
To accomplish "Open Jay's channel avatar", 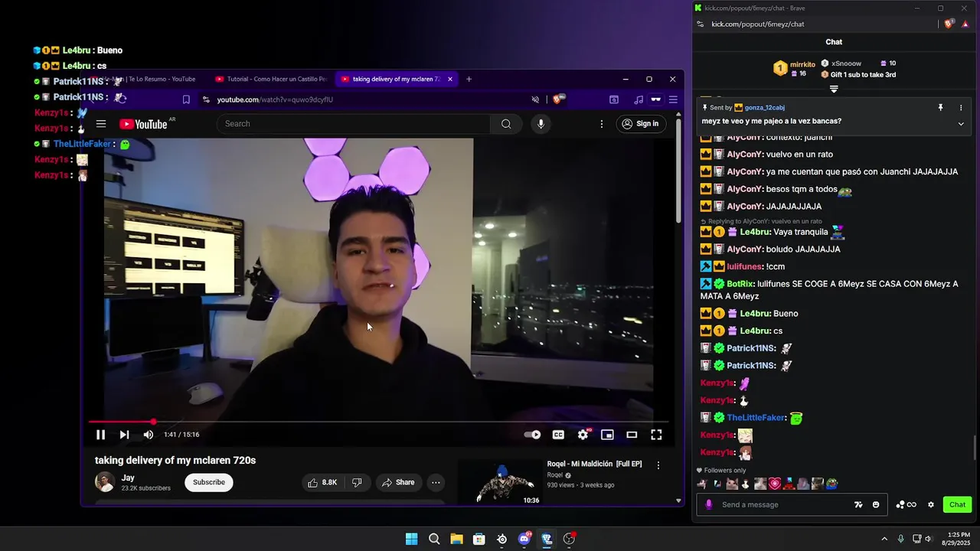I will coord(105,482).
